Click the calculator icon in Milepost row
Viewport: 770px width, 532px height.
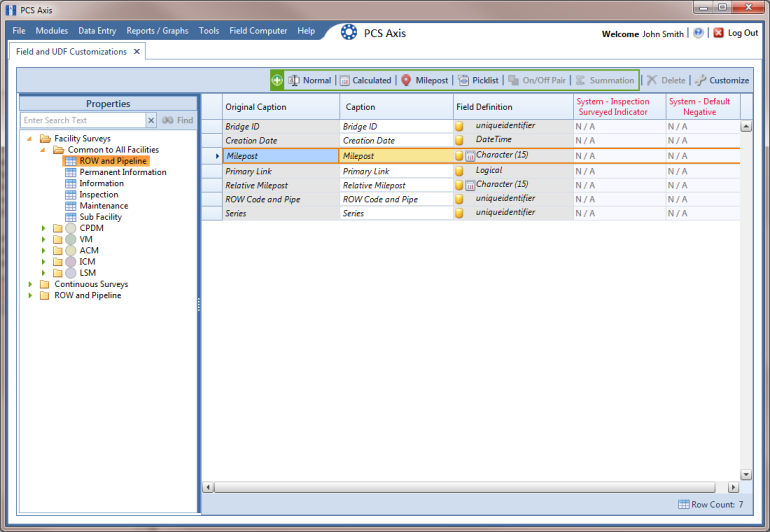(x=470, y=156)
